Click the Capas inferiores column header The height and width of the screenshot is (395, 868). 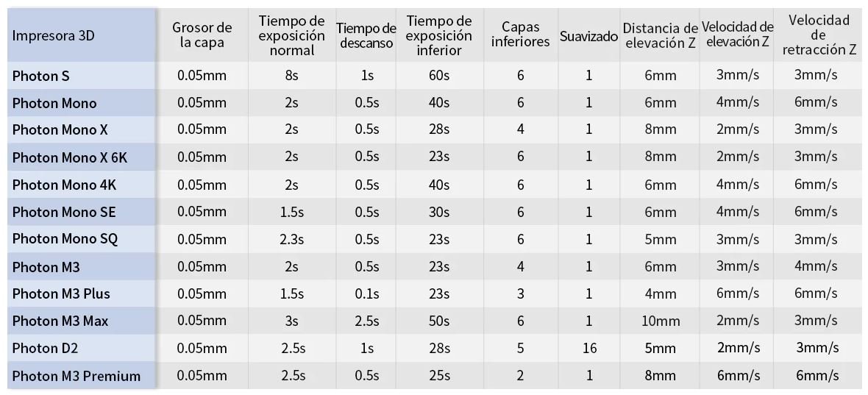(520, 35)
